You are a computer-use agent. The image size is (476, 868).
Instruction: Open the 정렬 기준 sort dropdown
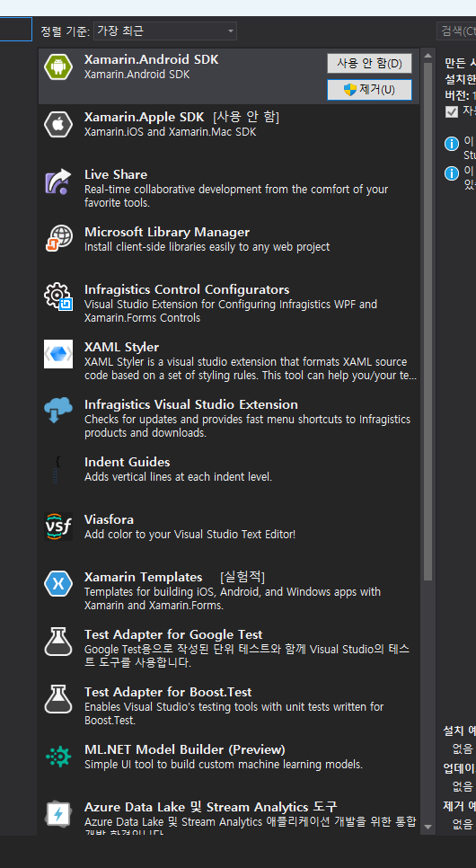coord(165,31)
